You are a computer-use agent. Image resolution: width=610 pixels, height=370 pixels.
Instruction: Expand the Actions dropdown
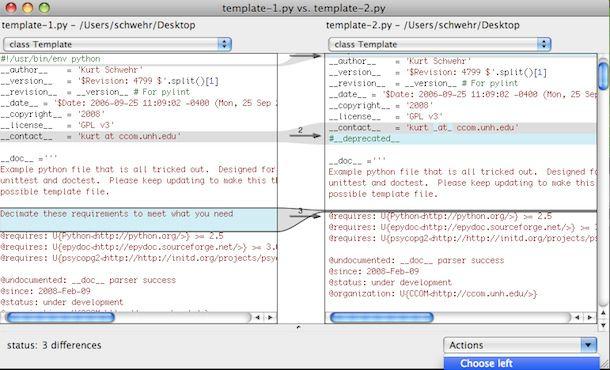point(520,345)
